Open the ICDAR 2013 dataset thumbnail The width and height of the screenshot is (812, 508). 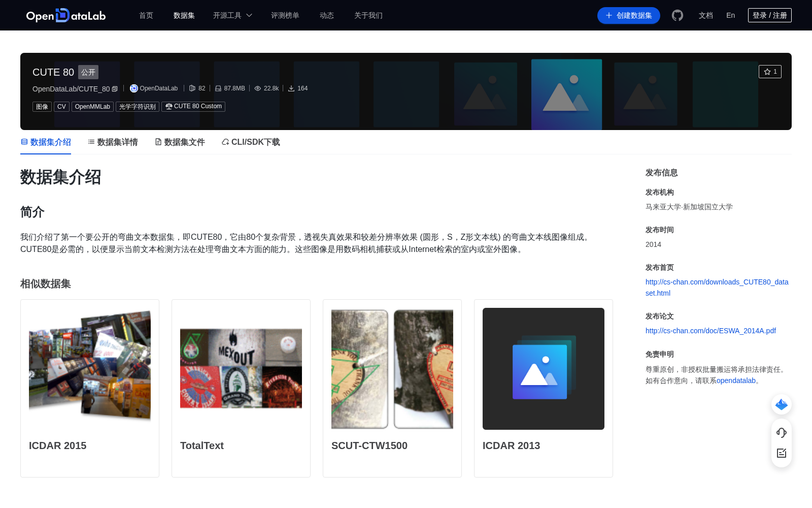(x=544, y=369)
